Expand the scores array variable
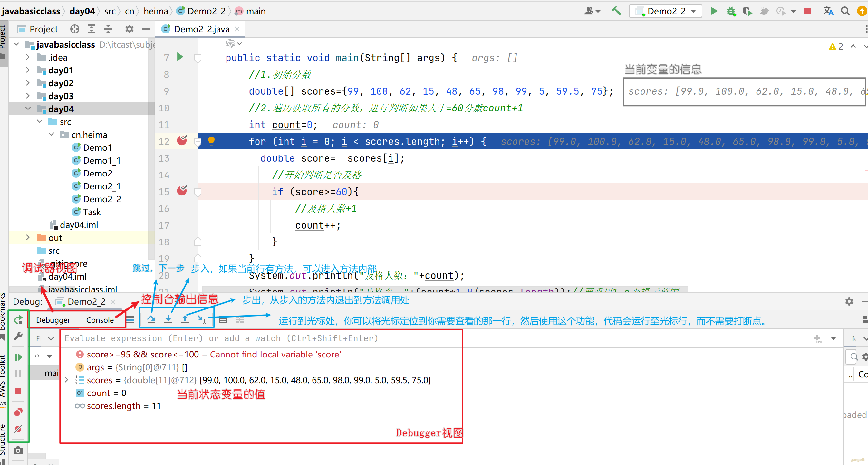Image resolution: width=868 pixels, height=465 pixels. click(x=67, y=380)
